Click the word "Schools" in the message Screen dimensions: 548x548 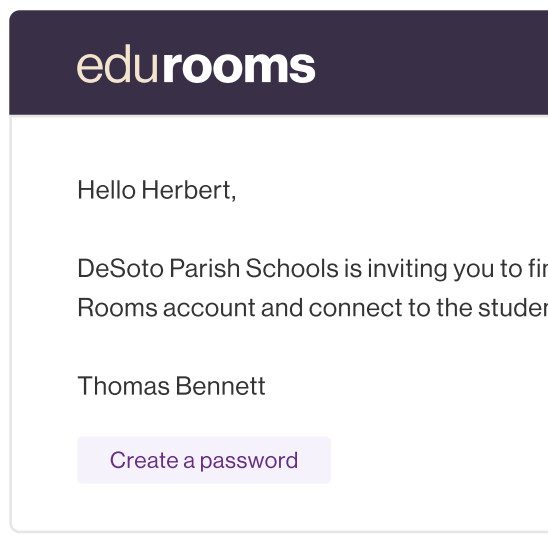[x=292, y=268]
